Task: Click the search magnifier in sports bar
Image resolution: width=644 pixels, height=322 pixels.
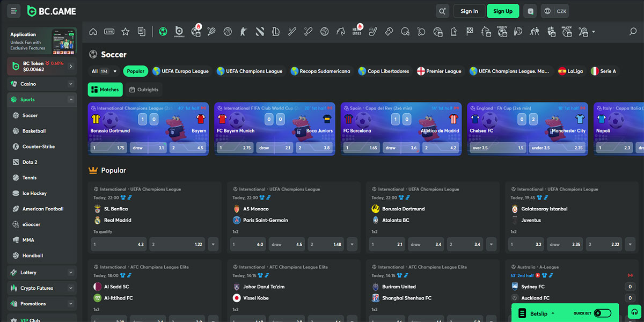Action: tap(633, 32)
